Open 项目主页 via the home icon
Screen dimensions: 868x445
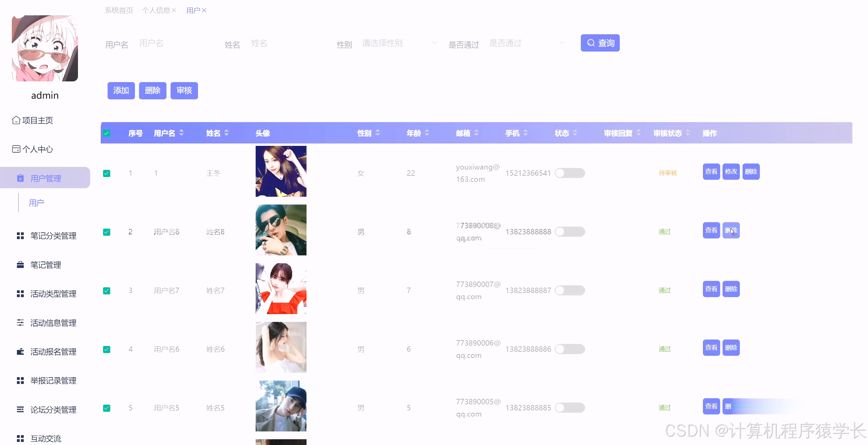tap(16, 120)
